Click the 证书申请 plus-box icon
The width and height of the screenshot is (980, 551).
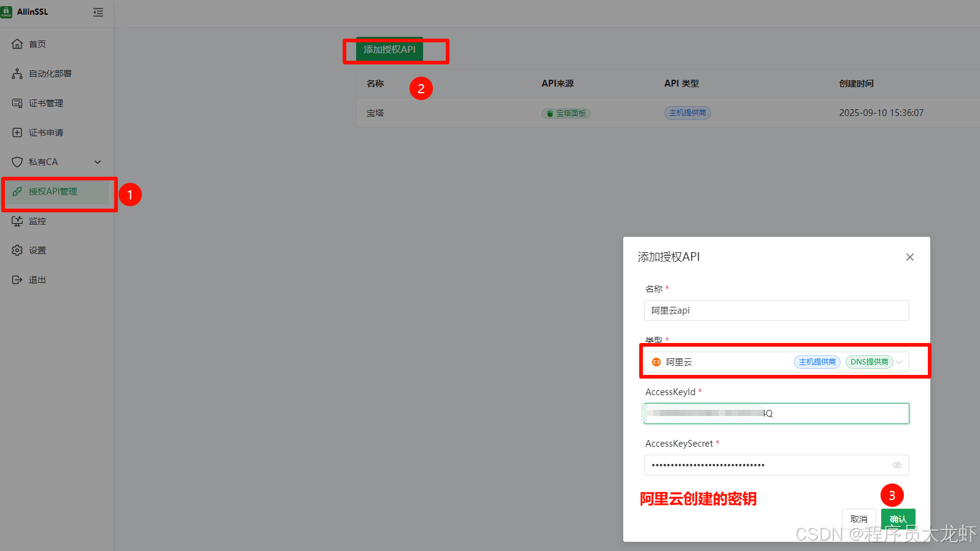[x=17, y=133]
